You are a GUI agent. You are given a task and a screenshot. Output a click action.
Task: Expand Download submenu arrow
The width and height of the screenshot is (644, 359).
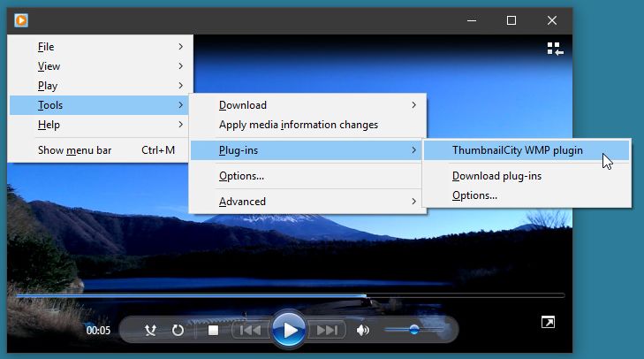tap(413, 105)
